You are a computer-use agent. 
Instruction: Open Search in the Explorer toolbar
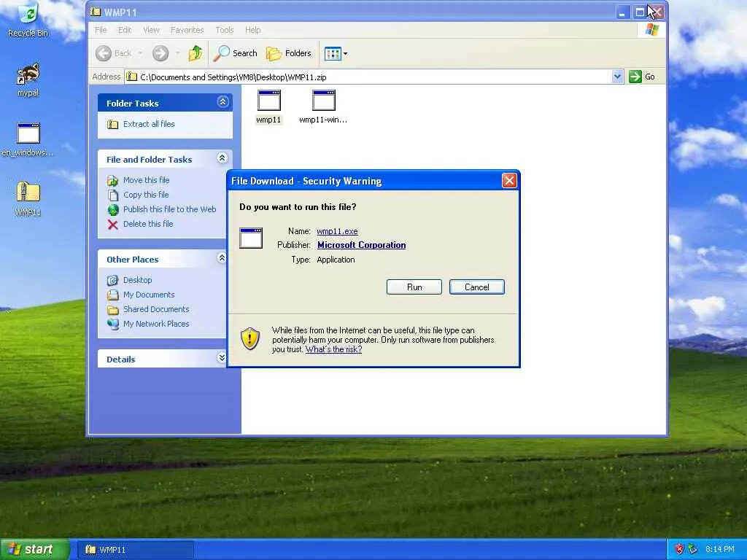pyautogui.click(x=236, y=53)
